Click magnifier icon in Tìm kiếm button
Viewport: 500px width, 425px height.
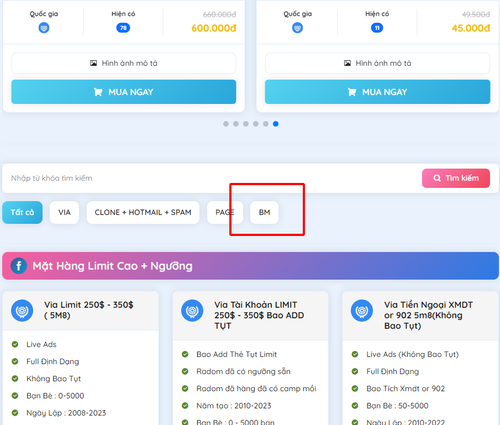click(x=437, y=178)
